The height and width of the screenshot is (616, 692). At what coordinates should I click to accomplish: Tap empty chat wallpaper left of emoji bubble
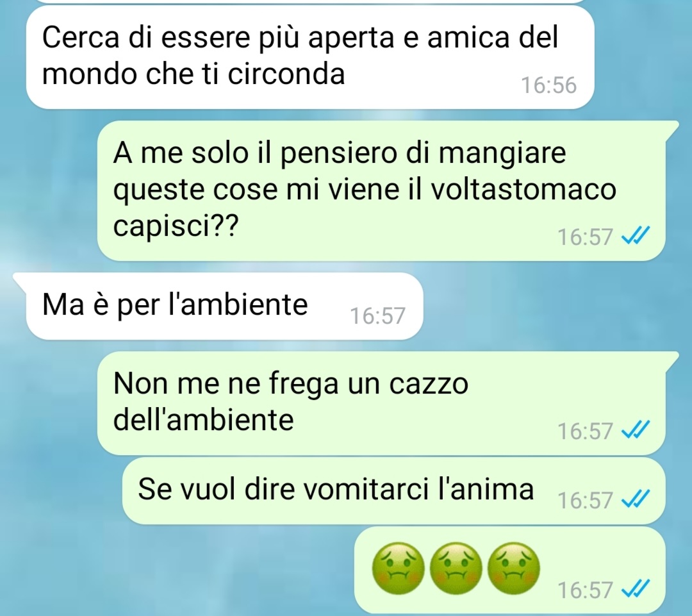pyautogui.click(x=177, y=570)
